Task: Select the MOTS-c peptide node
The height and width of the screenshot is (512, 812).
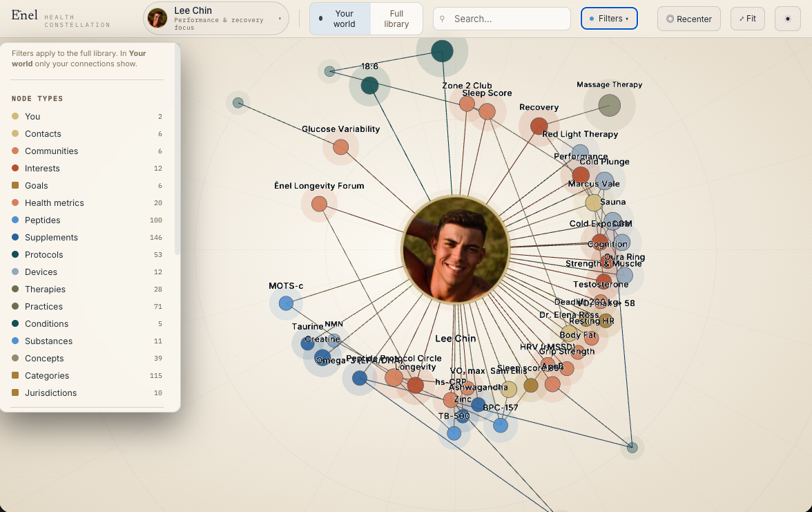Action: pos(286,304)
